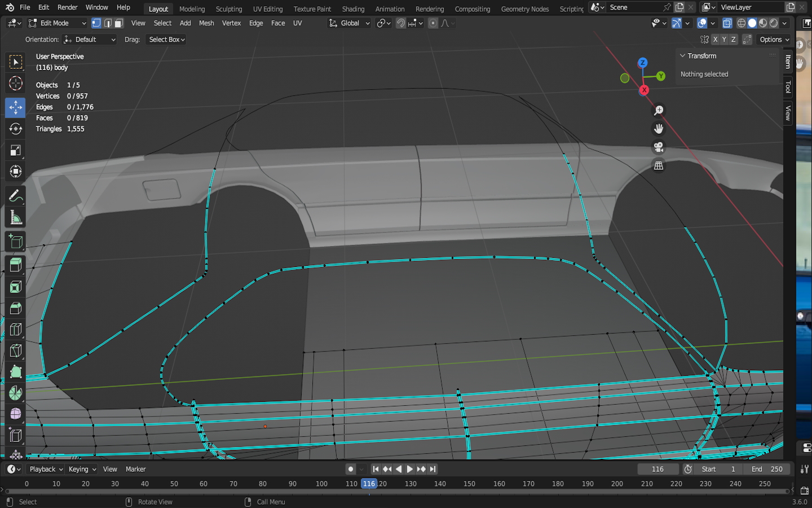Toggle proportional editing

(433, 23)
